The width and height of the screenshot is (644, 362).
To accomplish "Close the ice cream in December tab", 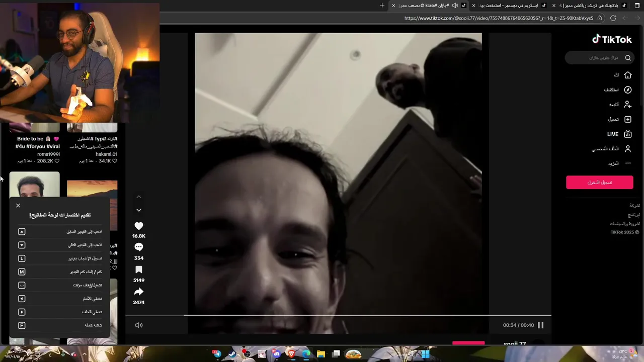I will tap(473, 6).
